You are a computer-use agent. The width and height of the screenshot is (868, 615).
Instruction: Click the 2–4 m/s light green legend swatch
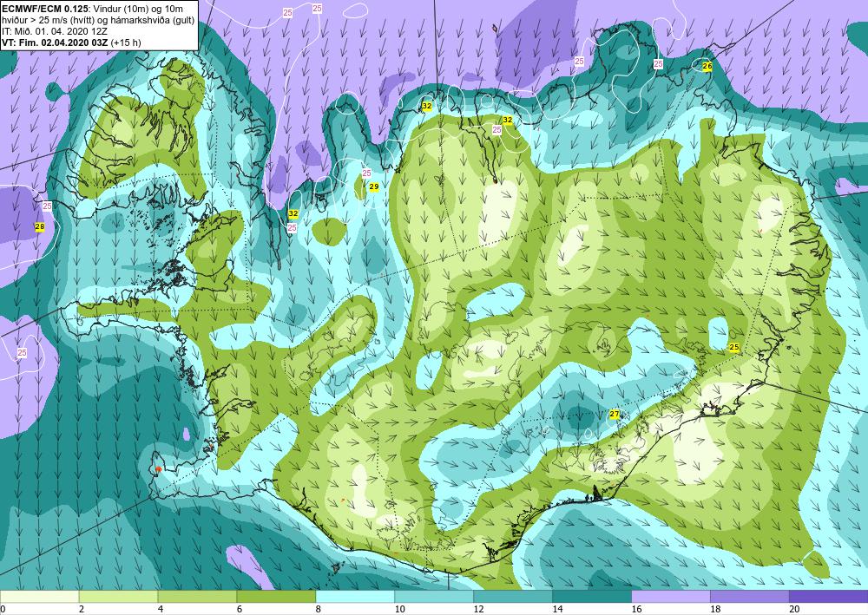[x=118, y=597]
